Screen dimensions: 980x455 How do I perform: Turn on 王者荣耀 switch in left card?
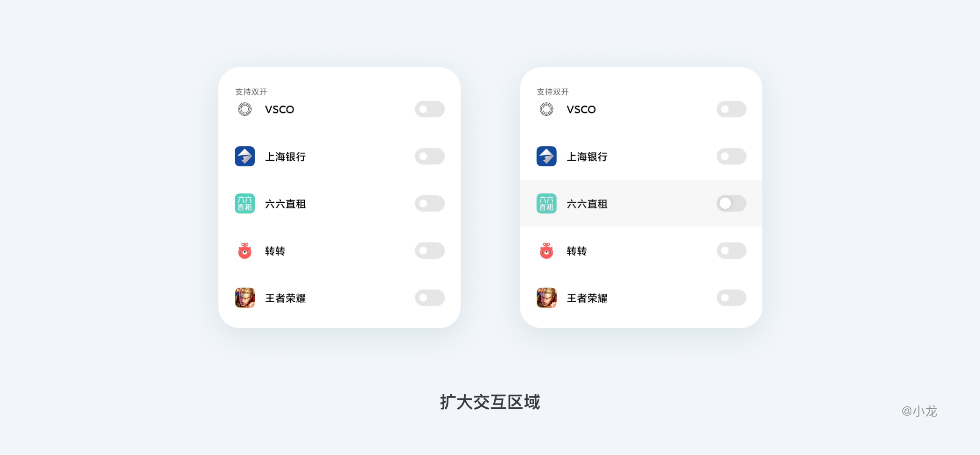coord(430,298)
